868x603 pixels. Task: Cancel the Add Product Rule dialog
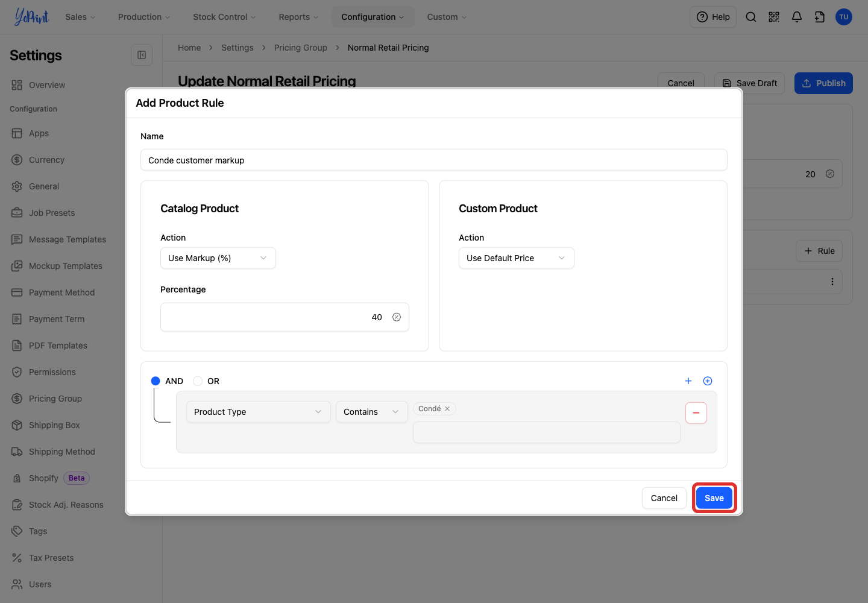click(x=664, y=498)
